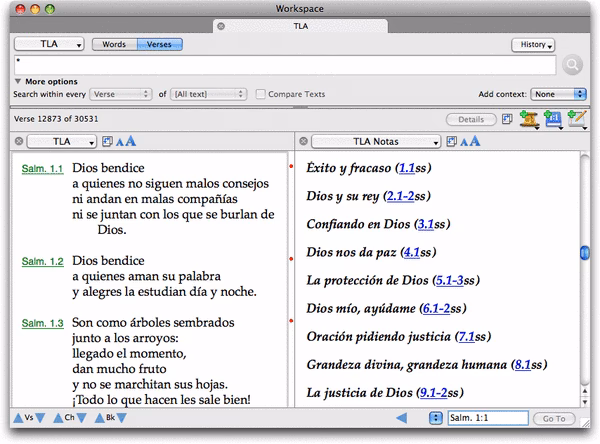The image size is (600, 444).
Task: Open the Add context None dropdown
Action: pos(558,94)
